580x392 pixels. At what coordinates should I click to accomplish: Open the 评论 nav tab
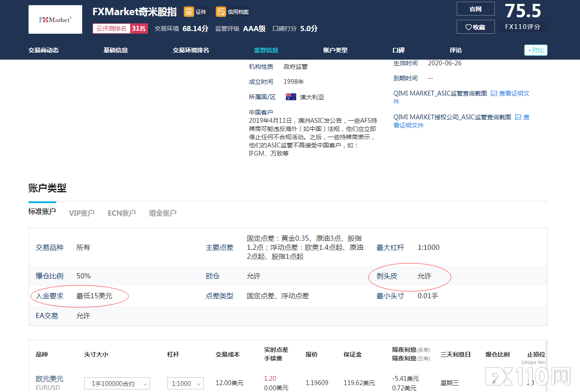(x=455, y=50)
